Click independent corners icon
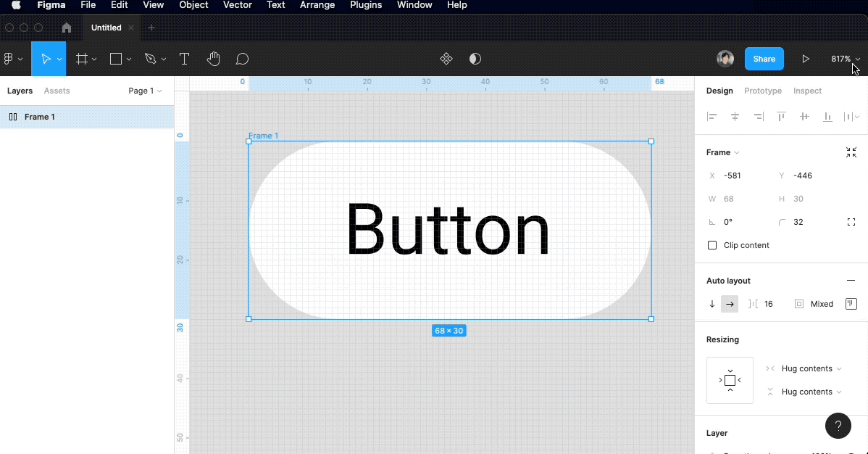 pyautogui.click(x=851, y=222)
